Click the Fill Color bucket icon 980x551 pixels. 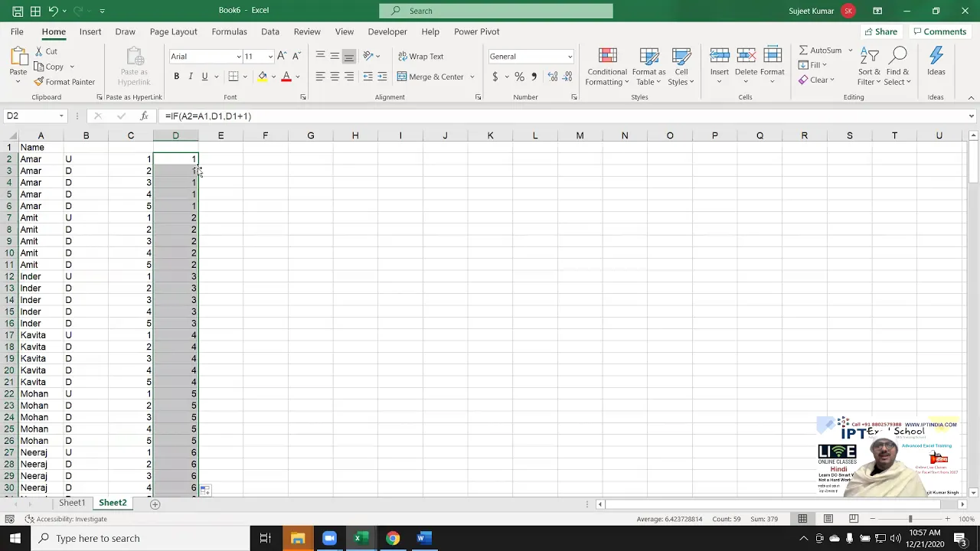263,77
